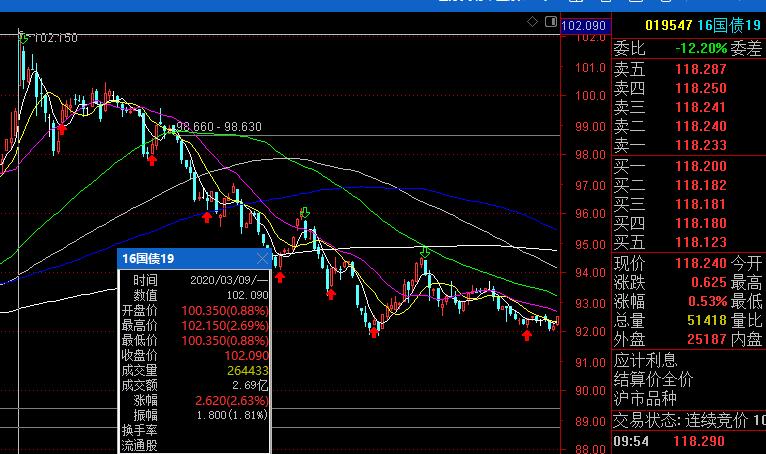Select the 买一 bid row at 118.200
Screen dimensions: 766x454
pyautogui.click(x=686, y=166)
